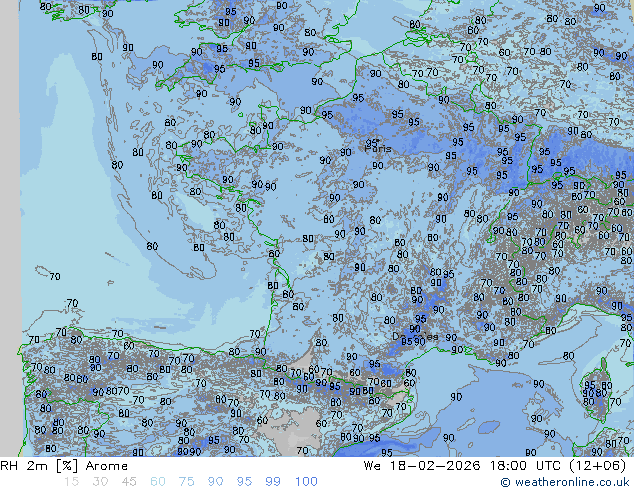Click the 'We 18-02-2026 18:00 UTC (12+06)' timestamp
Screen dimensions: 634x490
(x=495, y=466)
